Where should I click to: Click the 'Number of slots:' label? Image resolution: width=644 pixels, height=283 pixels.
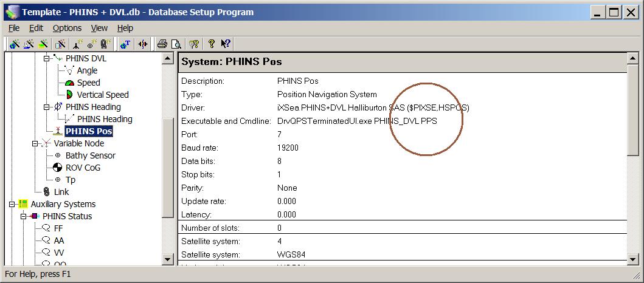click(x=210, y=228)
